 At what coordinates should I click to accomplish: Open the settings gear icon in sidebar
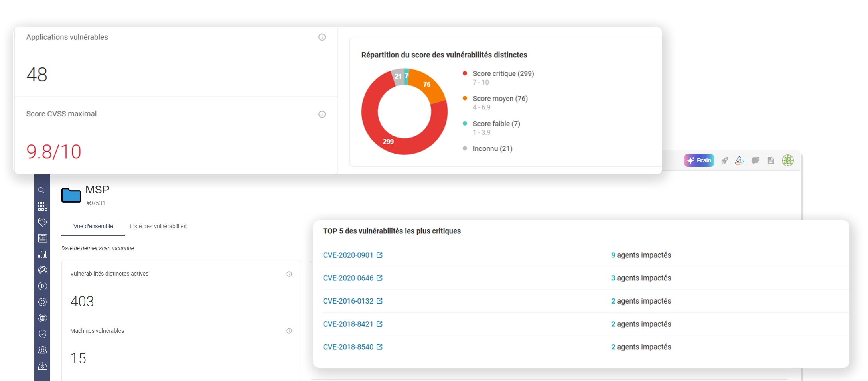43,302
